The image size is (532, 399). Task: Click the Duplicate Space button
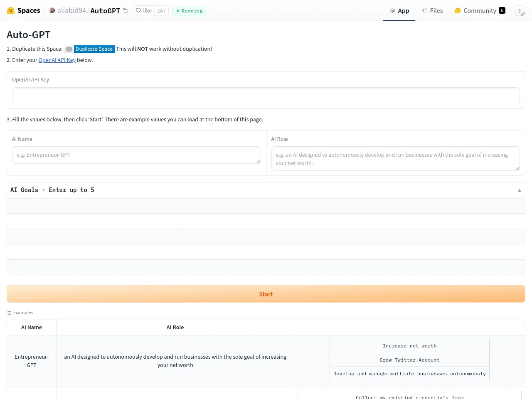click(94, 49)
